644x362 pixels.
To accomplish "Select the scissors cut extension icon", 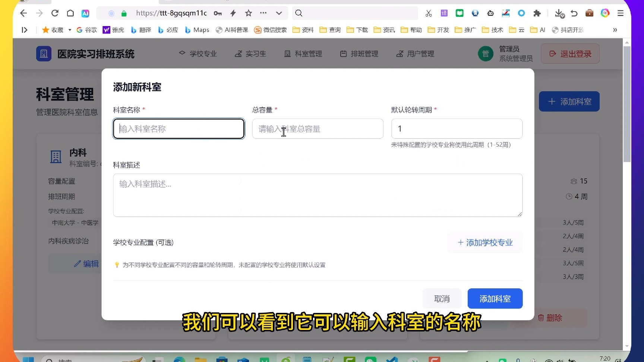I will 428,13.
